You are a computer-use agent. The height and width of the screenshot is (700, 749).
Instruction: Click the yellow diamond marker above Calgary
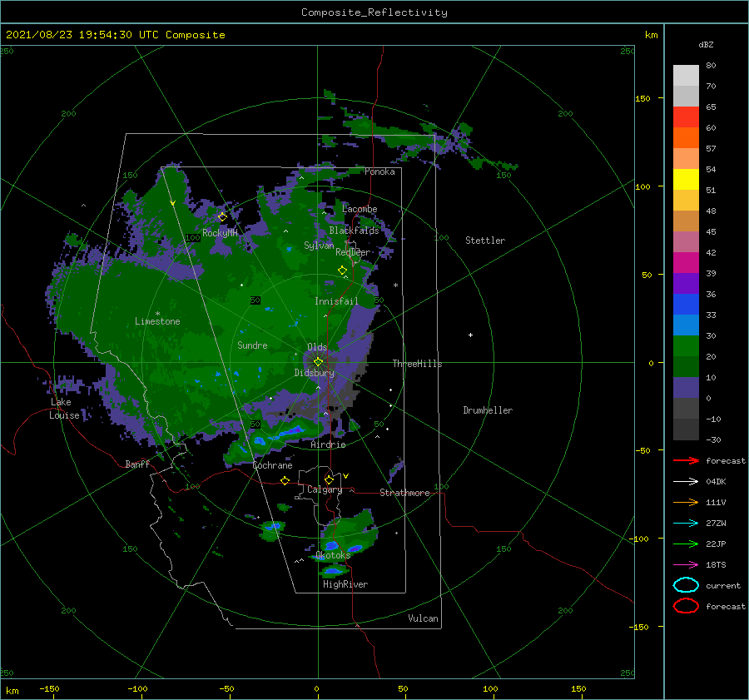pyautogui.click(x=329, y=479)
